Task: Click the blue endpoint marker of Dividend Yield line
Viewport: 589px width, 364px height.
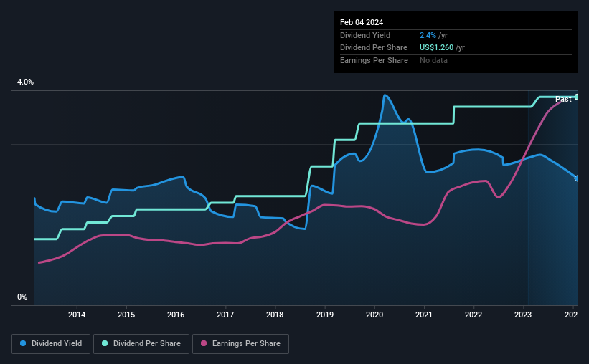Action: (x=576, y=178)
